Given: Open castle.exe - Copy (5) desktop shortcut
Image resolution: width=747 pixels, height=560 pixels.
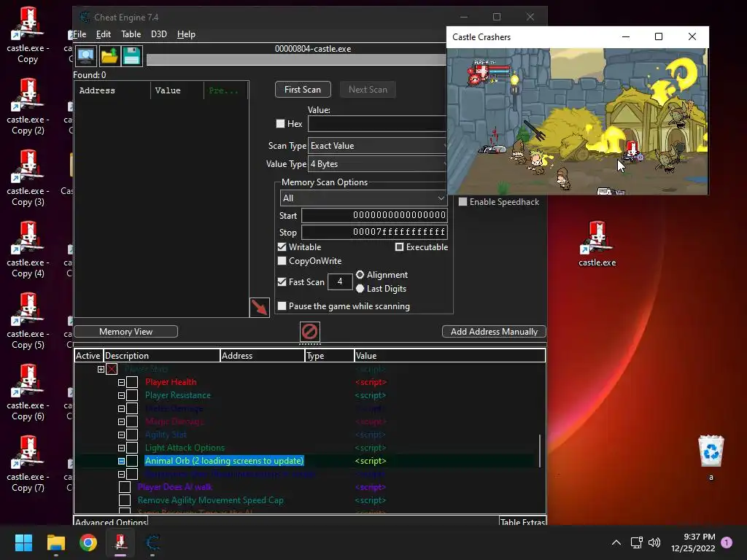Looking at the screenshot, I should 28,322.
